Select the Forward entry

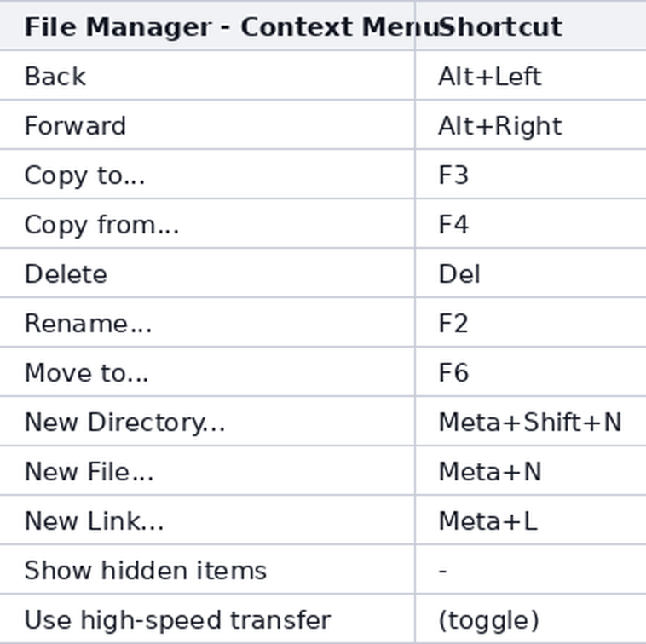point(323,124)
